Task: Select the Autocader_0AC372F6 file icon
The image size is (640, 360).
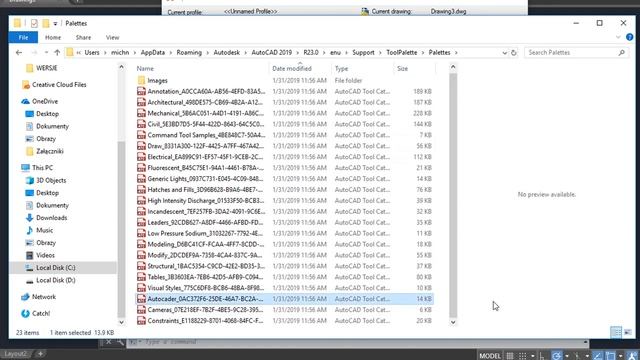Action: click(141, 299)
